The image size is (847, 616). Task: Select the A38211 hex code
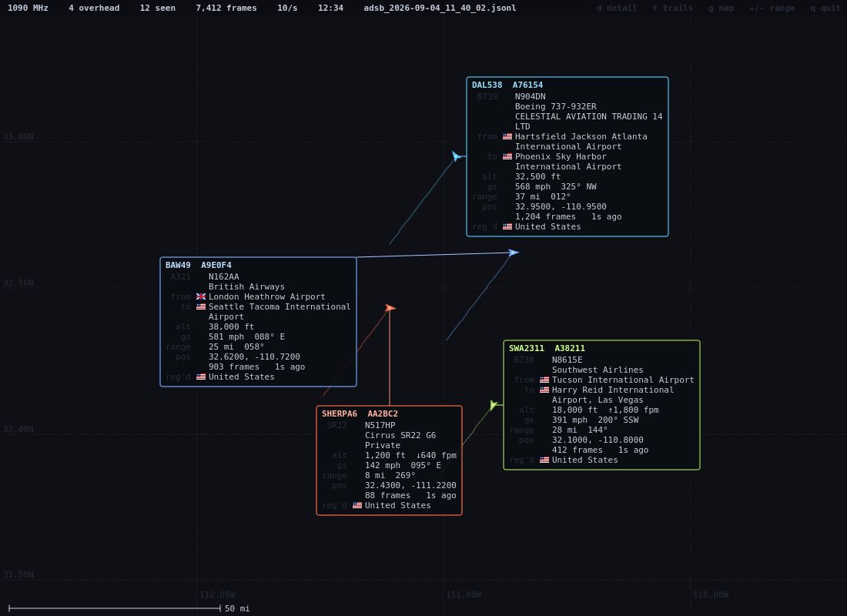tap(570, 349)
